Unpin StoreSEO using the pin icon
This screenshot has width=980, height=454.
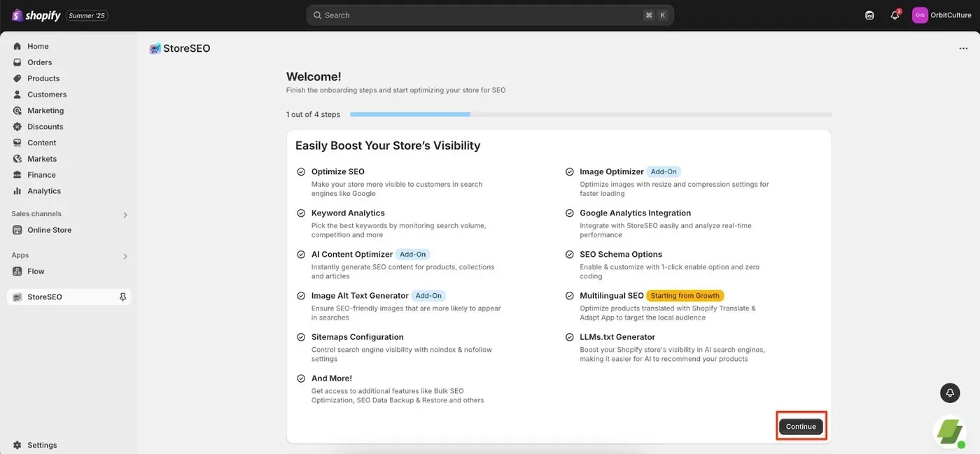pyautogui.click(x=122, y=297)
